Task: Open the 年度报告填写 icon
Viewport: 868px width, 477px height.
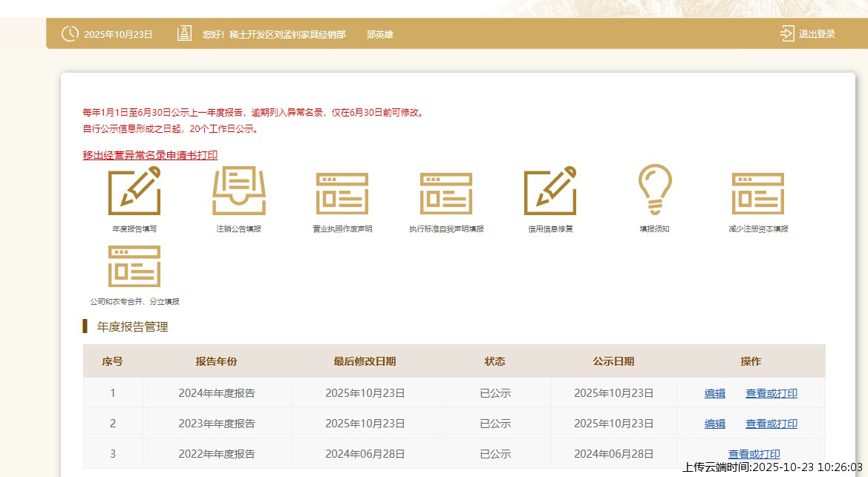Action: pyautogui.click(x=134, y=191)
